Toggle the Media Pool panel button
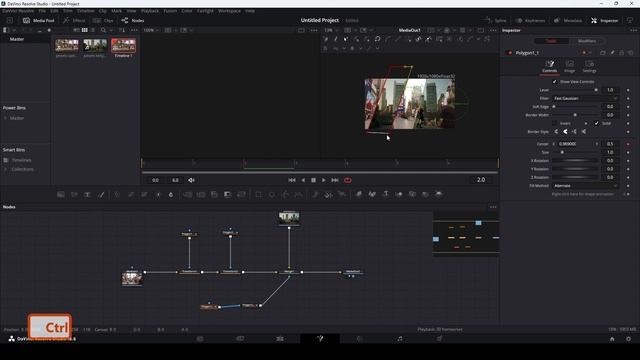640x360 pixels. pyautogui.click(x=38, y=20)
